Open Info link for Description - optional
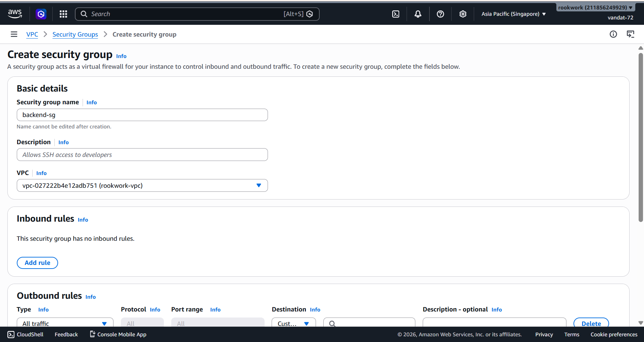This screenshot has height=342, width=644. (497, 309)
